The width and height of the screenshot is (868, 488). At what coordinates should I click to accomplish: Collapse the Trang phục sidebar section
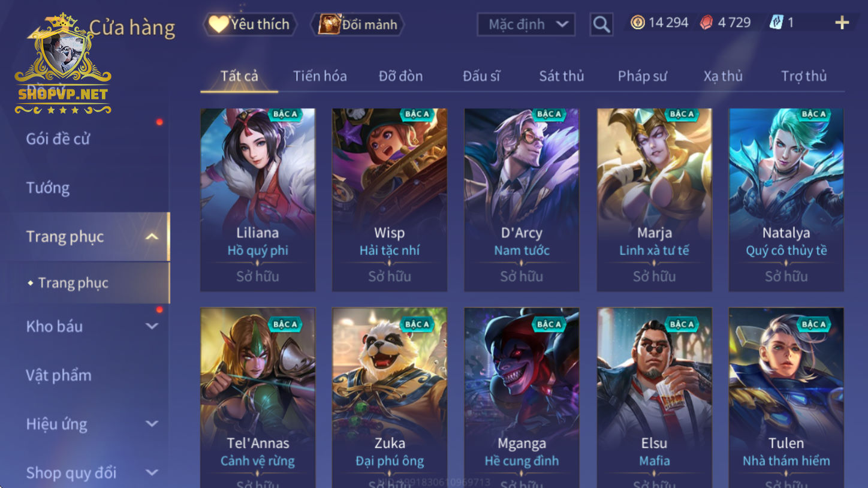(152, 237)
